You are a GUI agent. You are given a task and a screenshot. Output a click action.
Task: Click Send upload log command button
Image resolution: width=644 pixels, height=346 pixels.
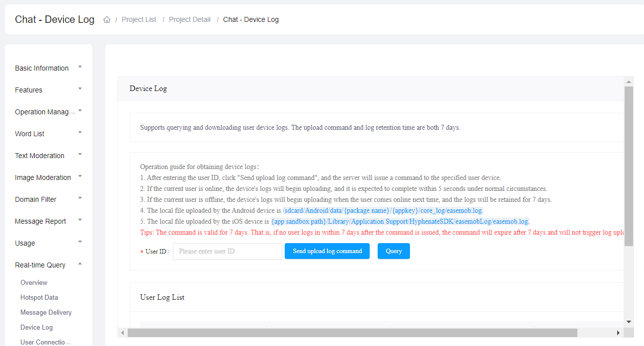327,251
